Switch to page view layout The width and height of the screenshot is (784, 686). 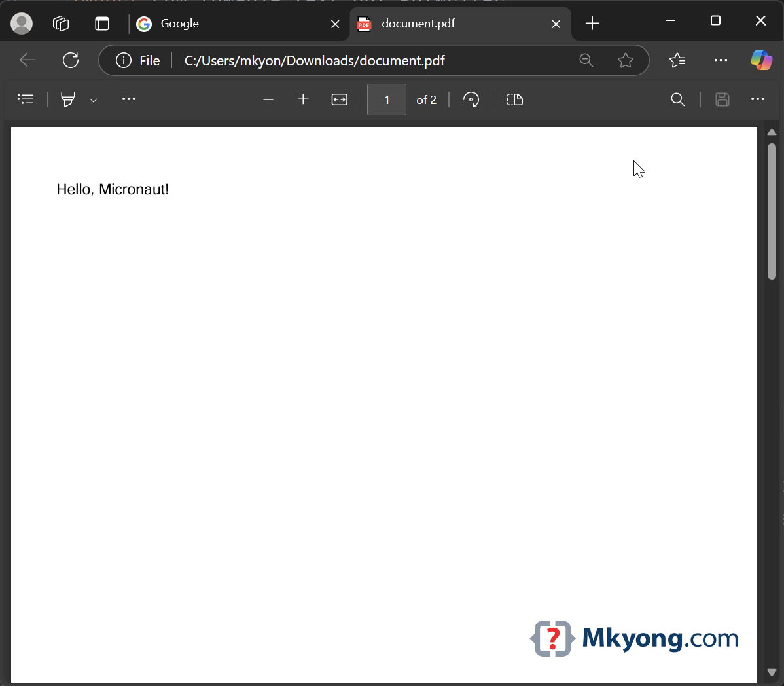point(514,99)
